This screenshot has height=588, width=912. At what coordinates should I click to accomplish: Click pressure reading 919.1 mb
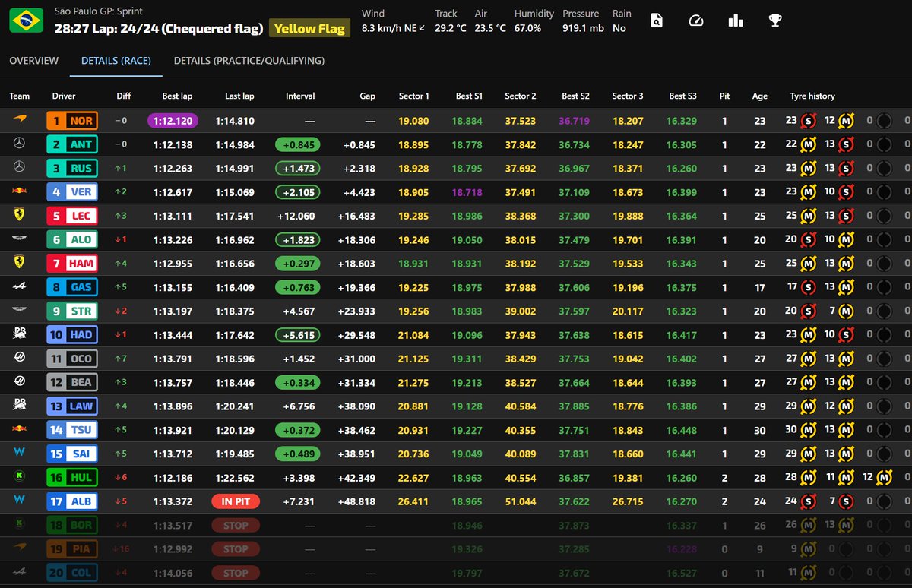(x=584, y=28)
